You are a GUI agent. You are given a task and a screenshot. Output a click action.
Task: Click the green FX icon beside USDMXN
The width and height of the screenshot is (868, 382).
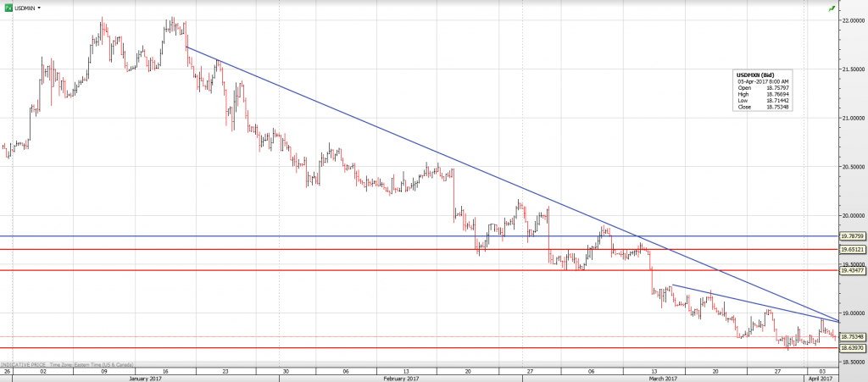(8, 8)
